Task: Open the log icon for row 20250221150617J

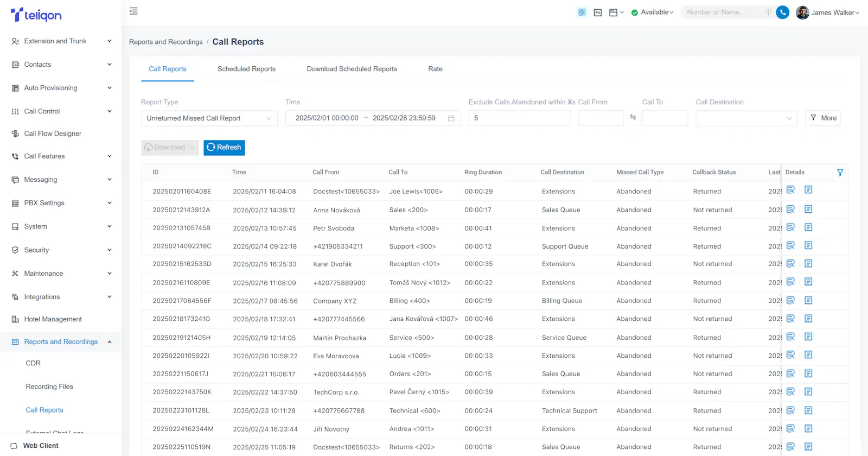Action: 808,374
